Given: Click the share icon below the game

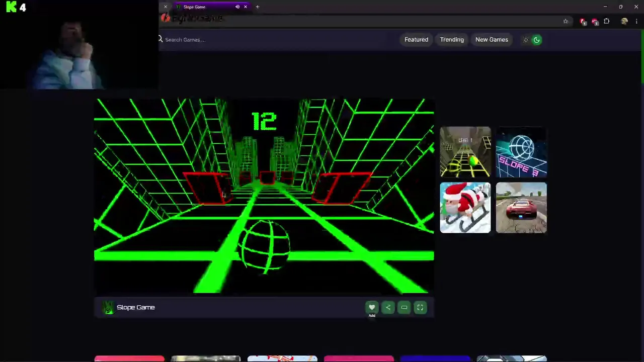Looking at the screenshot, I should pyautogui.click(x=388, y=307).
